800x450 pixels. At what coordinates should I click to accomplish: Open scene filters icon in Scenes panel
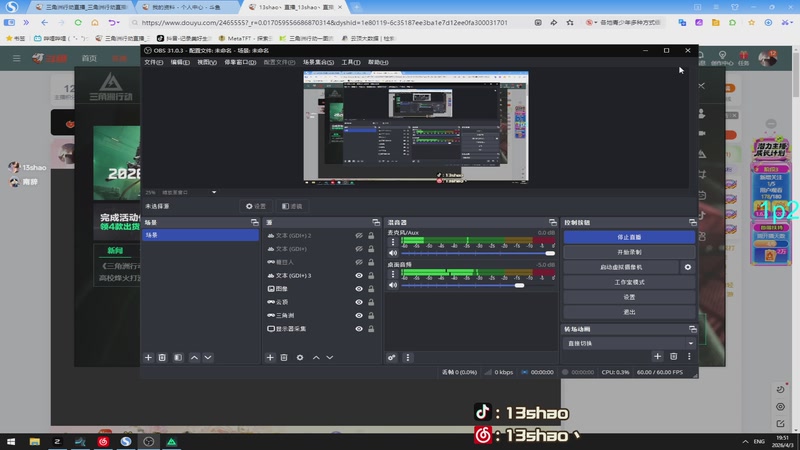coord(178,358)
